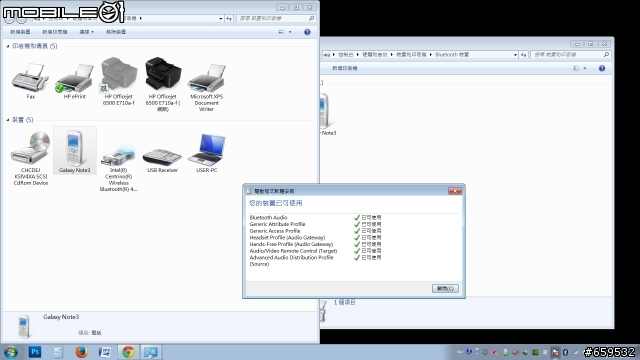Refresh the Bluetooth devices window address bar
The width and height of the screenshot is (640, 360).
pos(524,55)
